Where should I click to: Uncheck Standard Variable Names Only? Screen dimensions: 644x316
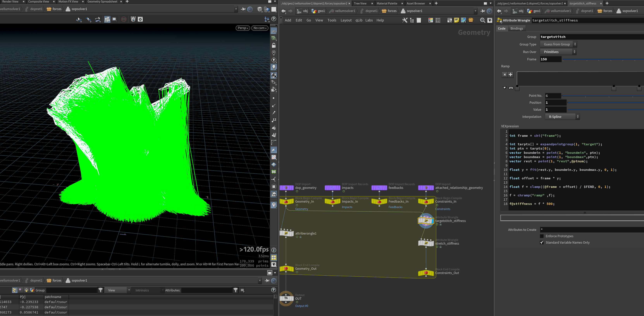point(542,242)
